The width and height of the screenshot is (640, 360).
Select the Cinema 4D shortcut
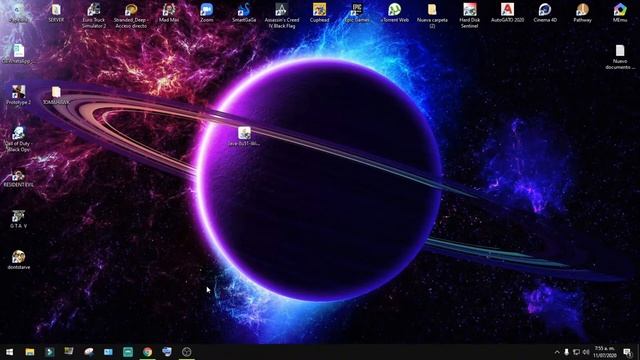[545, 13]
